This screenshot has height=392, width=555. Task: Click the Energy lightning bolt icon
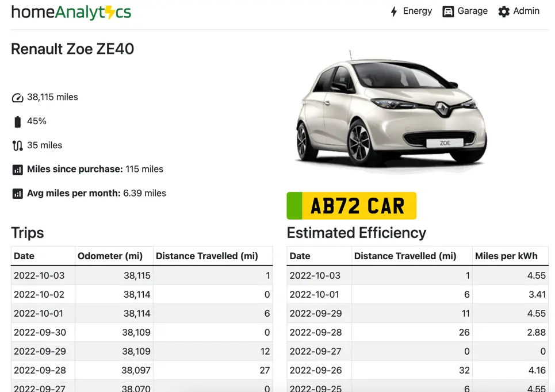click(394, 11)
